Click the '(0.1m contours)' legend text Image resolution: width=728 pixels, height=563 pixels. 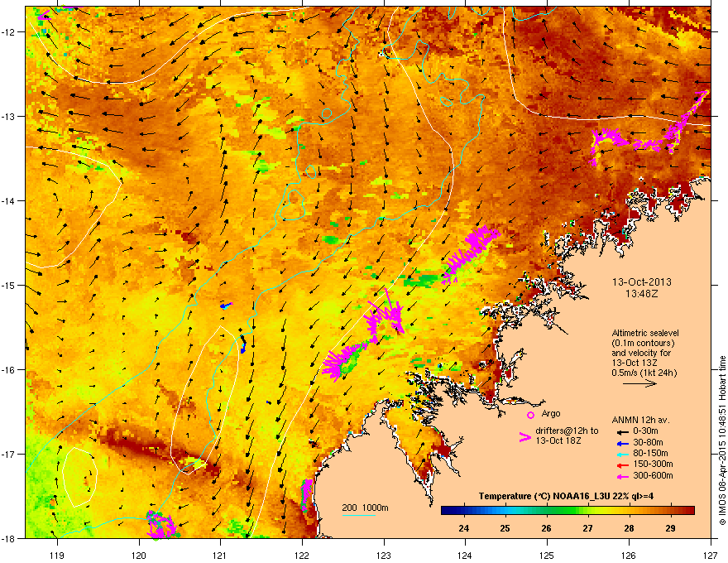(644, 343)
